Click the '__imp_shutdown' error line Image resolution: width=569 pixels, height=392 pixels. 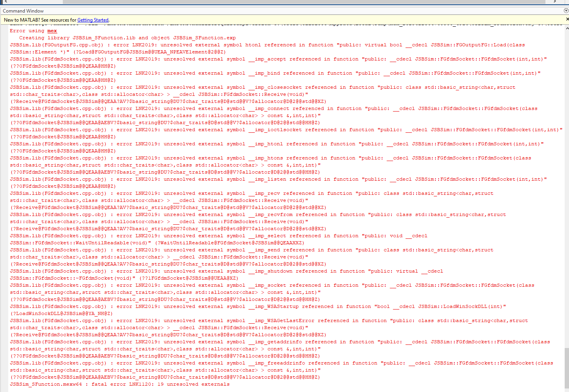coord(227,271)
